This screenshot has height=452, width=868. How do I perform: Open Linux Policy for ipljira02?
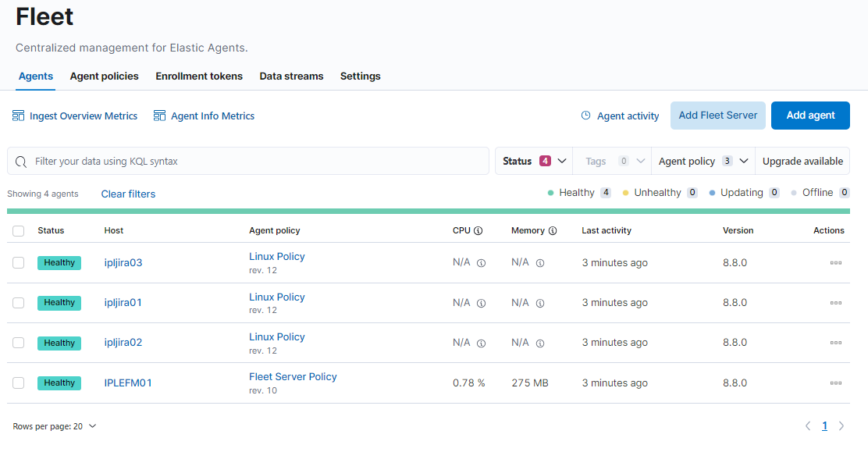tap(277, 336)
